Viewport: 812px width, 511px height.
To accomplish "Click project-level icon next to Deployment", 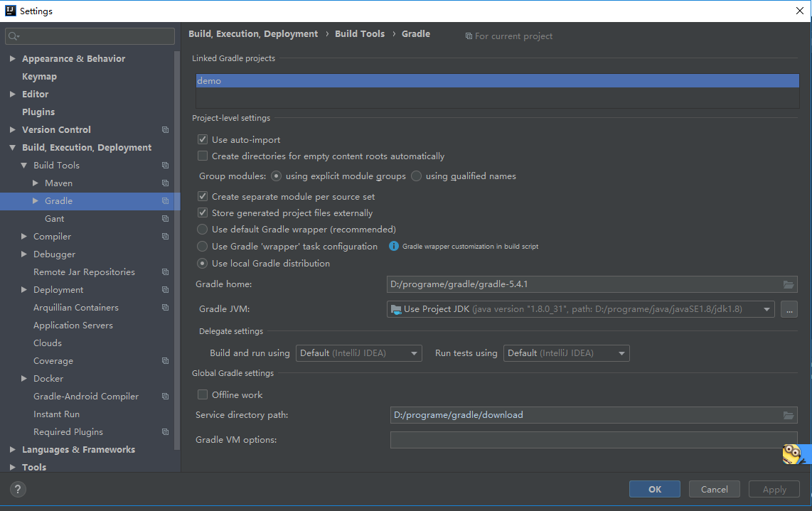I will click(165, 290).
